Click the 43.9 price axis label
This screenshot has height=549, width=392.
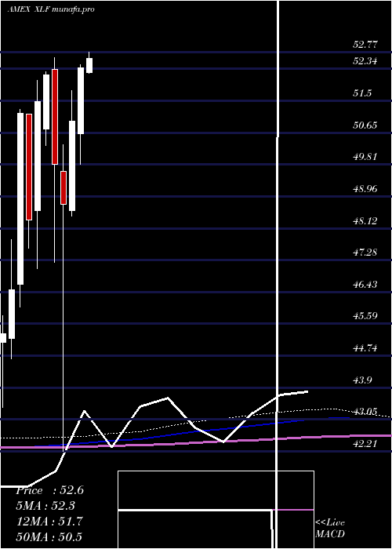pos(362,380)
